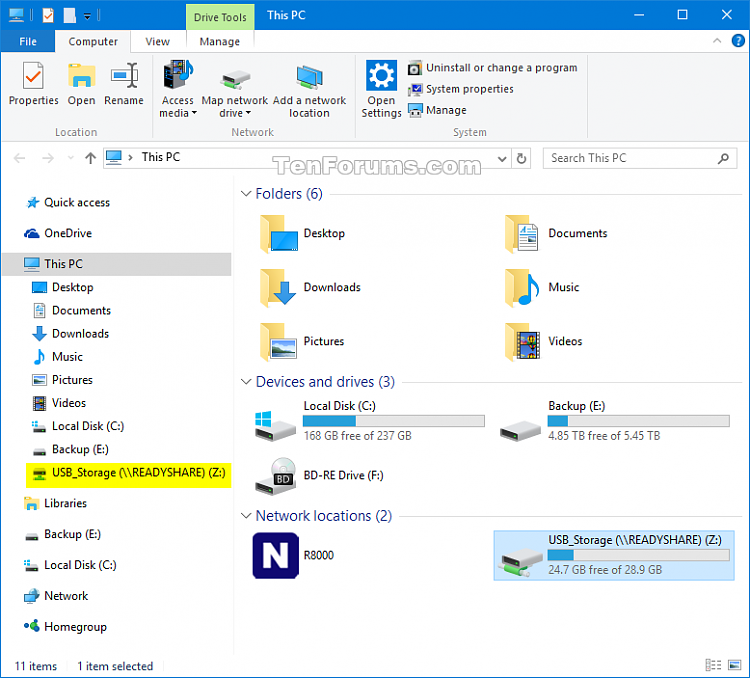The width and height of the screenshot is (750, 678).
Task: Click the This PC address bar path
Action: [161, 157]
